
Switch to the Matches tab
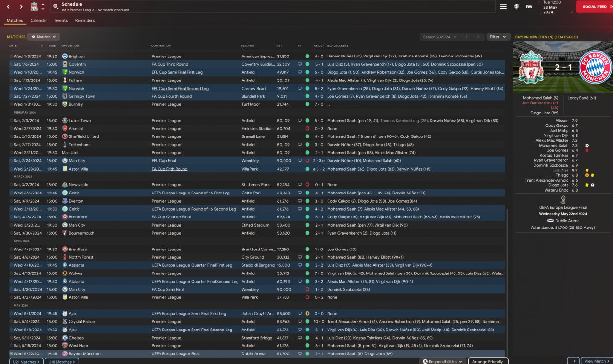[x=14, y=21]
